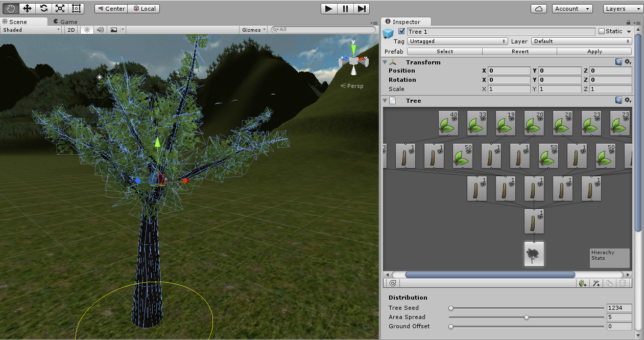Open the Static options dropdown arrow
This screenshot has width=644, height=340.
629,32
